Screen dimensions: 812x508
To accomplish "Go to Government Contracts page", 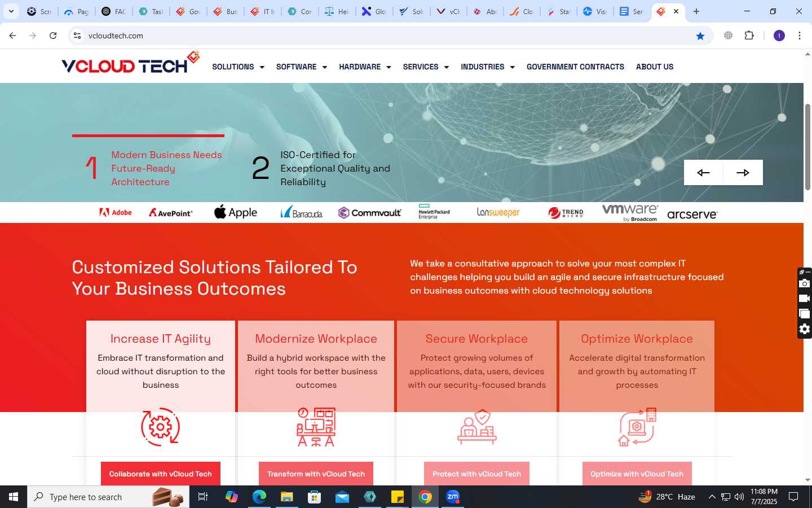I will pyautogui.click(x=575, y=67).
